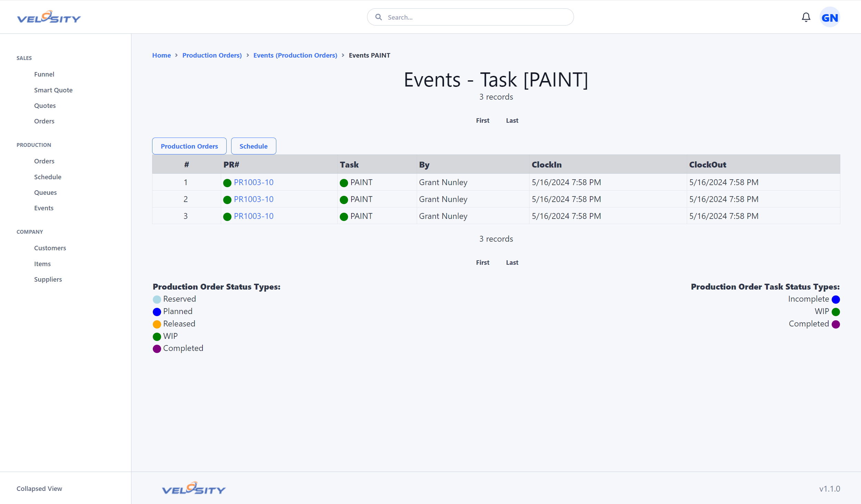Click the Reserved light-blue legend dot
The width and height of the screenshot is (861, 504).
click(x=157, y=299)
